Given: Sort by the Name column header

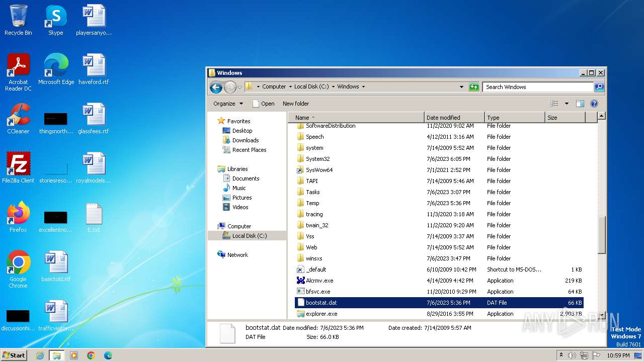Looking at the screenshot, I should pos(356,117).
